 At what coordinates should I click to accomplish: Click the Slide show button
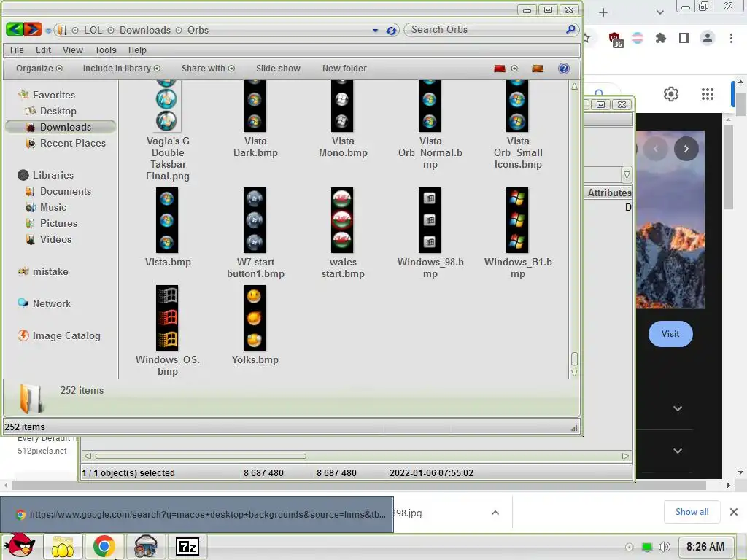[x=278, y=69]
